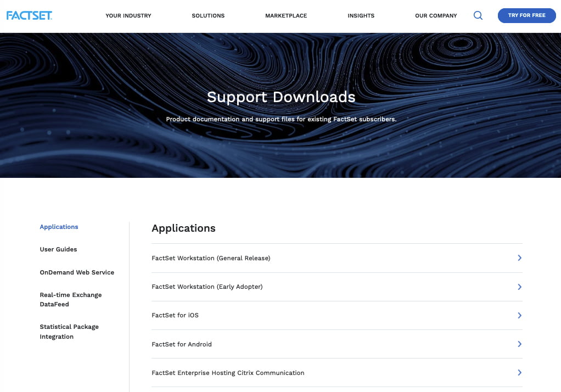This screenshot has width=561, height=392.
Task: Click the Try For Free button
Action: click(x=526, y=15)
